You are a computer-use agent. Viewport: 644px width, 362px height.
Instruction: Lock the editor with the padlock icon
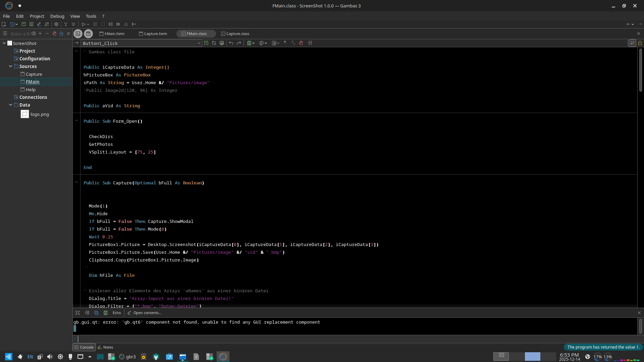tap(640, 43)
